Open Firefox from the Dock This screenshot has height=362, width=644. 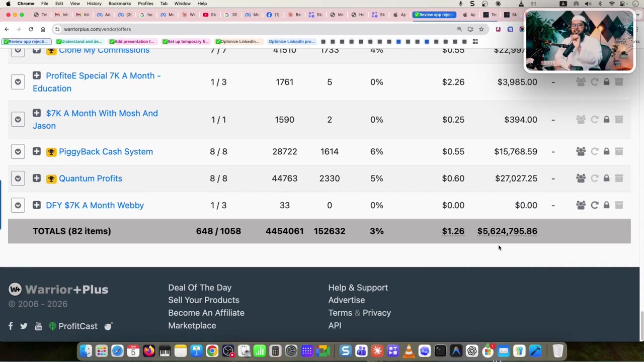[x=149, y=351]
